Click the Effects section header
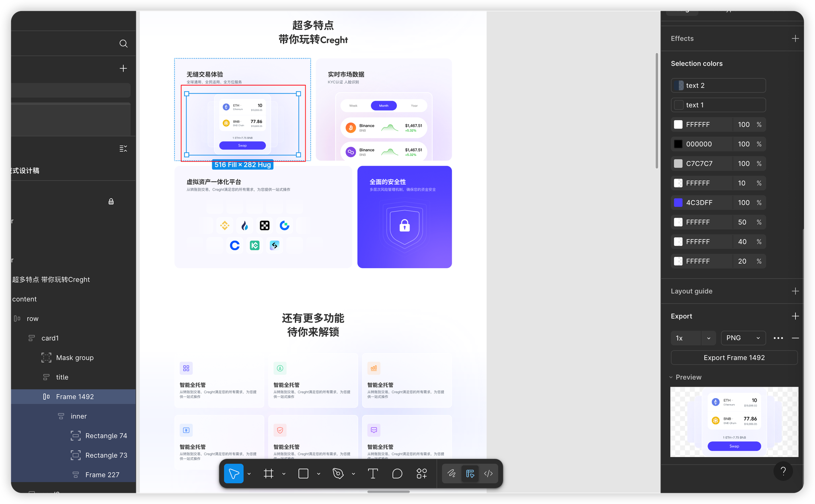This screenshot has width=815, height=504. click(x=682, y=39)
